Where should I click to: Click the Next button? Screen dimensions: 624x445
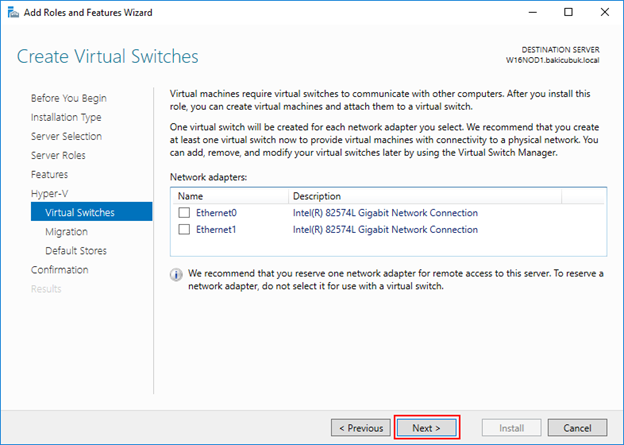coord(427,428)
